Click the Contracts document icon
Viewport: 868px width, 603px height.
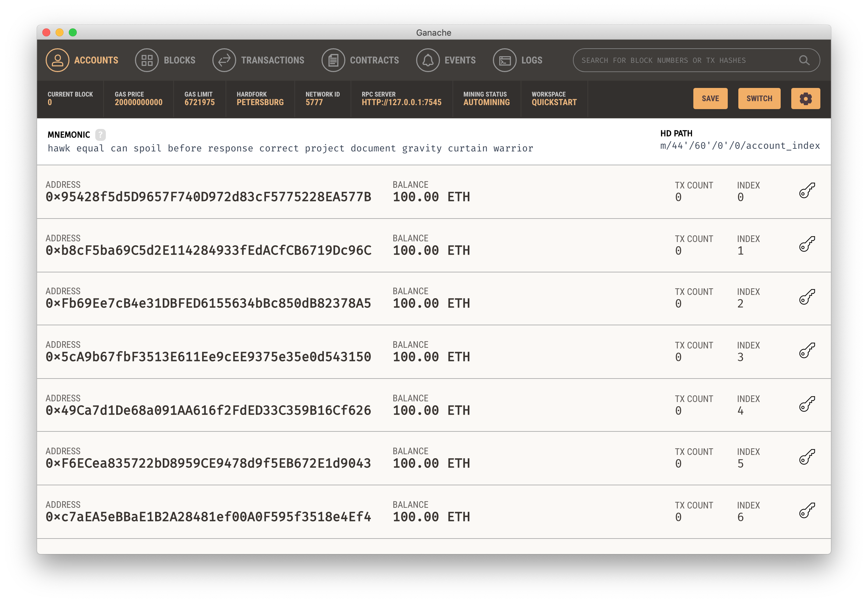tap(333, 60)
